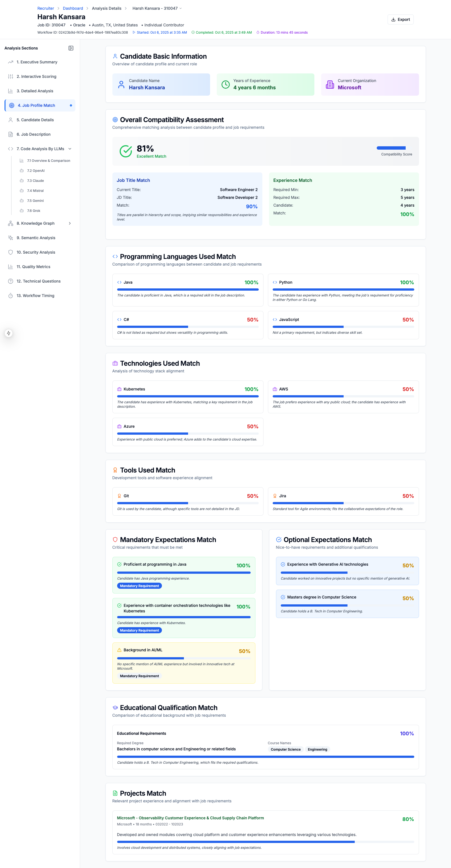
Task: Collapse the Code Analysis By LLMs section
Action: [70, 149]
